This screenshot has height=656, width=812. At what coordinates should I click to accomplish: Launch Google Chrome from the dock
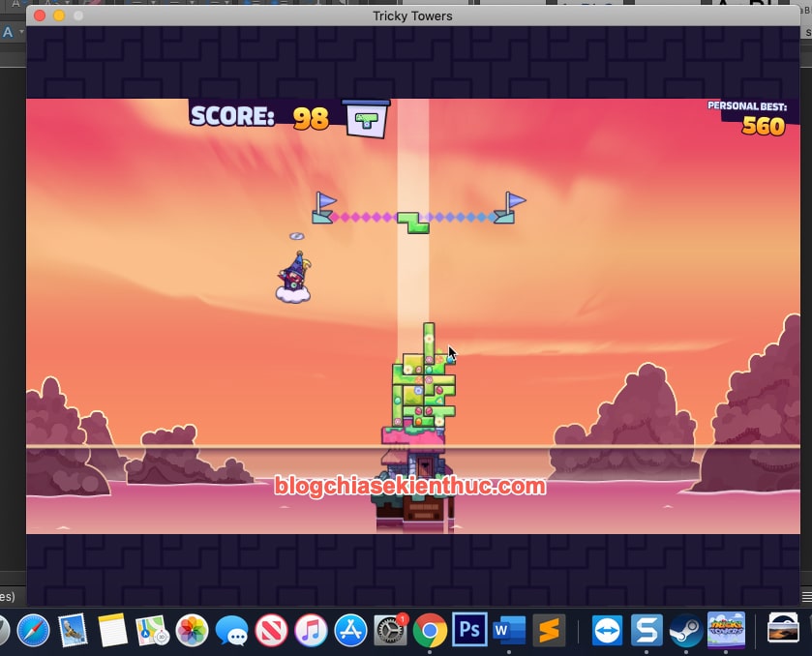430,631
